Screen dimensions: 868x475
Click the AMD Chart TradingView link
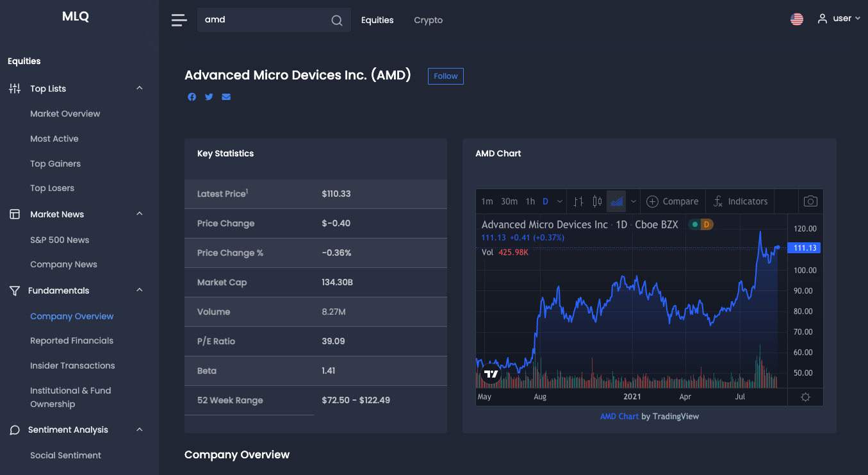tap(619, 416)
